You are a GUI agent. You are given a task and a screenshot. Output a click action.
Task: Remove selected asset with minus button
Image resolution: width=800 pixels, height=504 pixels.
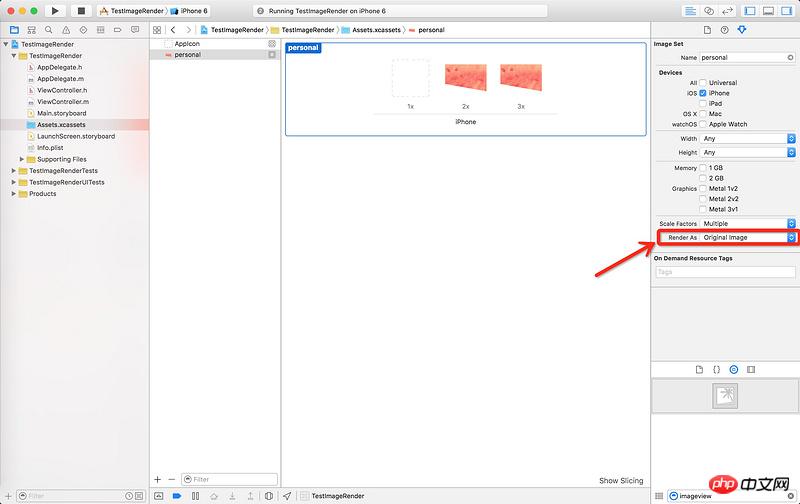pyautogui.click(x=171, y=480)
